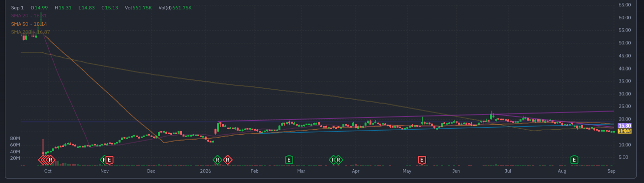Select the SMA 50 legend entry
The image size is (644, 183).
[x=29, y=24]
